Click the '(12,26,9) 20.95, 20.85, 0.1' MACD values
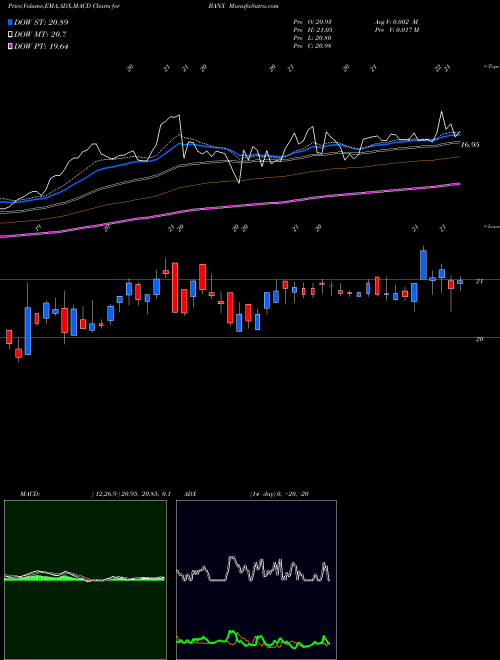Viewport: 500px width, 660px height. pos(130,494)
